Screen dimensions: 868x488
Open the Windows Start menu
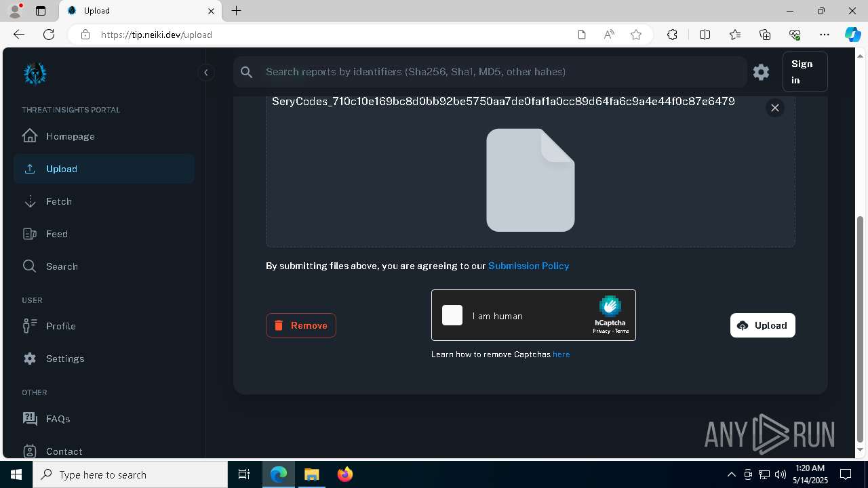[x=16, y=474]
